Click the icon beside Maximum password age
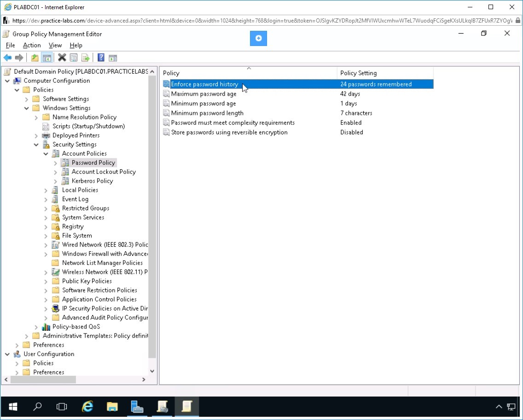Viewport: 523px width, 420px height. pyautogui.click(x=166, y=94)
